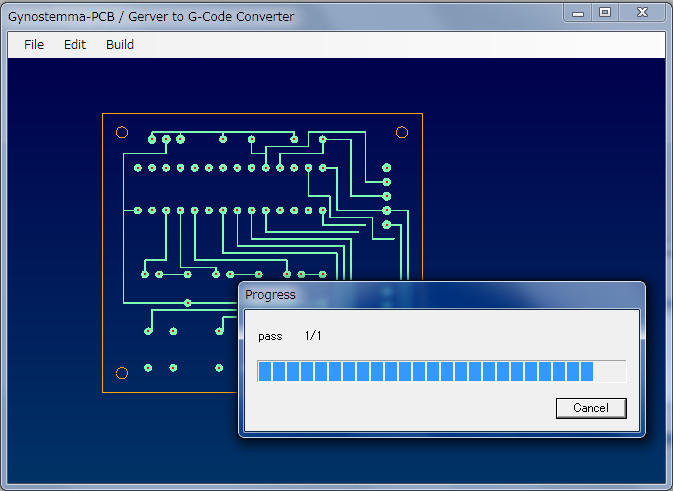The width and height of the screenshot is (673, 491).
Task: Click the main window title bar text
Action: (151, 17)
